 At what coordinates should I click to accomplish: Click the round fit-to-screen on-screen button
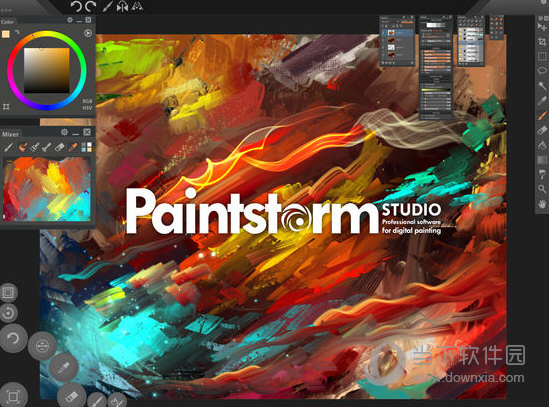13,396
